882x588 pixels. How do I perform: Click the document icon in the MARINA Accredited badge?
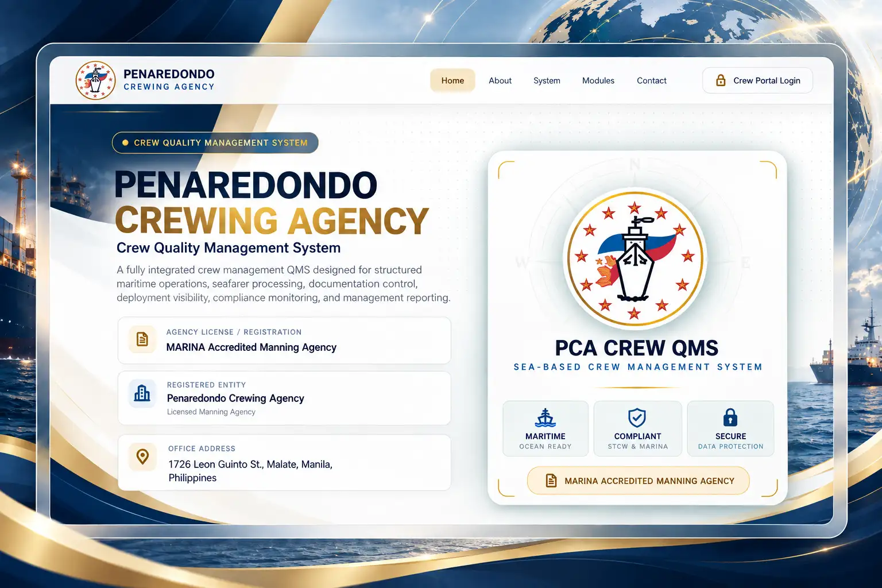[551, 481]
